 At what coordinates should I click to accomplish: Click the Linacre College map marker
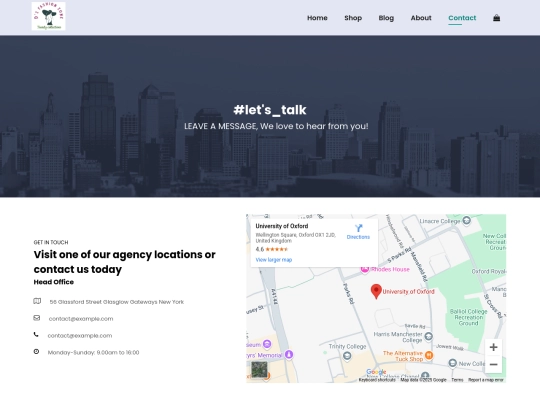(x=466, y=220)
